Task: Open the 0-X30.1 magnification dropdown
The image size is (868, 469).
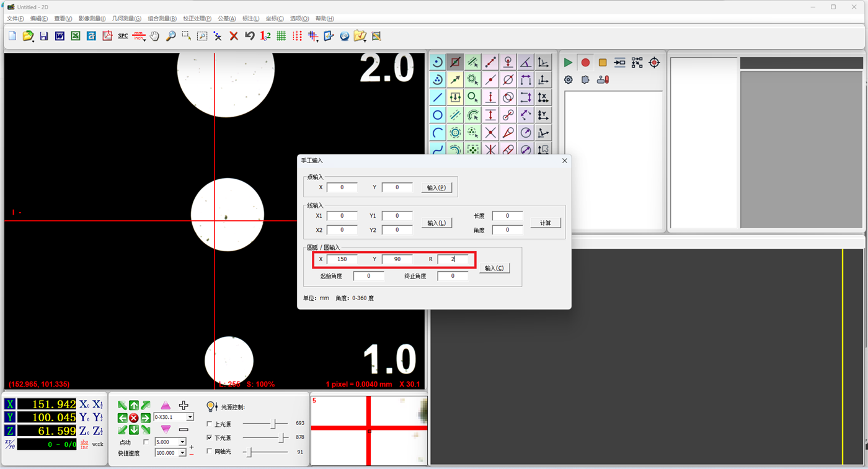Action: tap(190, 417)
